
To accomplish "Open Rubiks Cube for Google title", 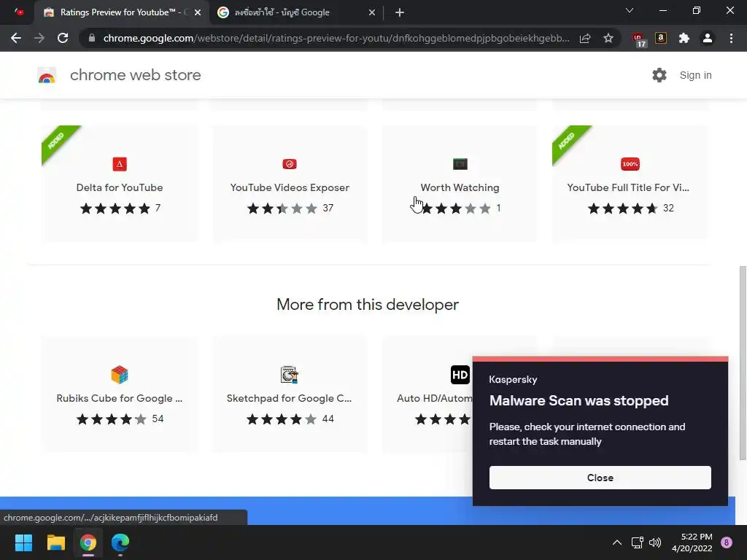I will [x=120, y=398].
